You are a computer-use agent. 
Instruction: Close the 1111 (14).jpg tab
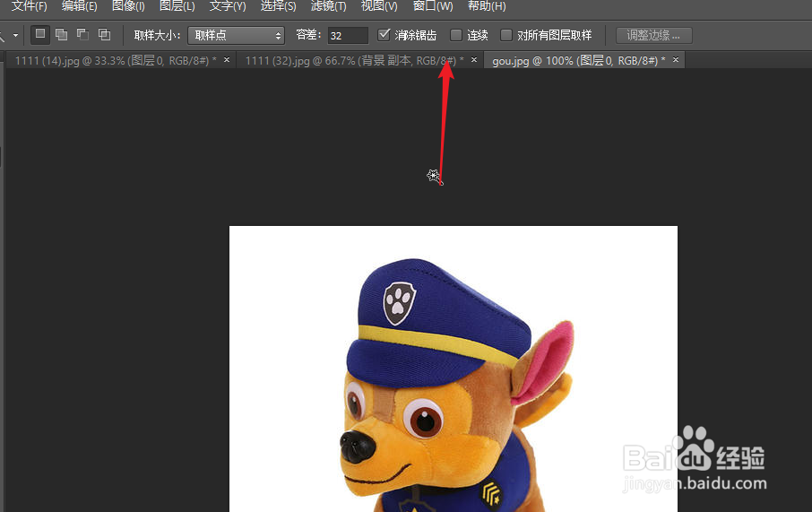tap(227, 60)
